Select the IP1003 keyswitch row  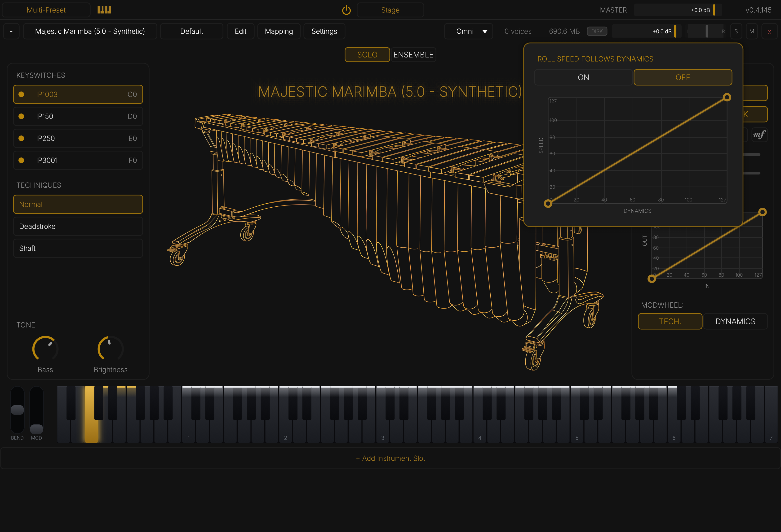pos(78,94)
